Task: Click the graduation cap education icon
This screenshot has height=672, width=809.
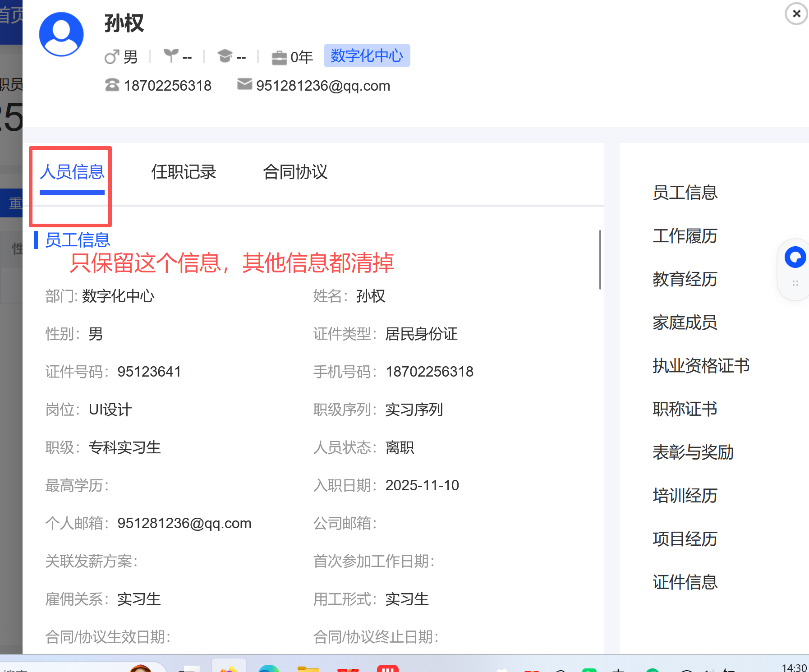Action: (x=225, y=56)
